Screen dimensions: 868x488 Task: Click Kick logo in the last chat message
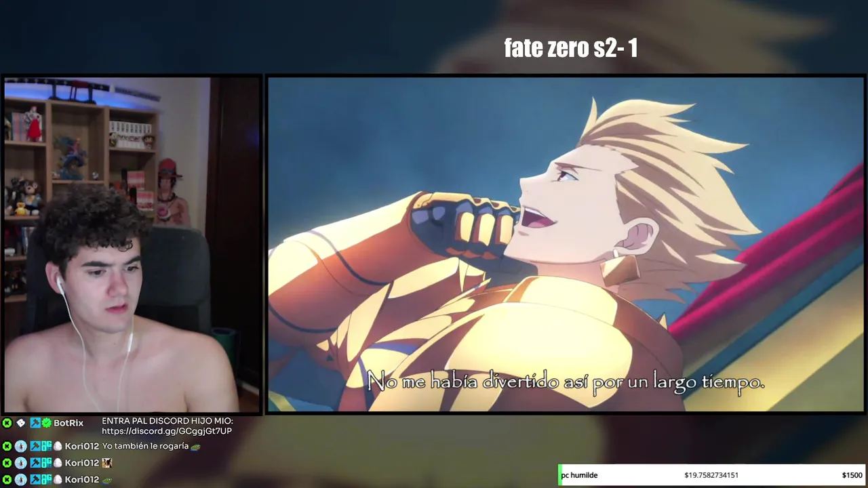click(x=7, y=480)
